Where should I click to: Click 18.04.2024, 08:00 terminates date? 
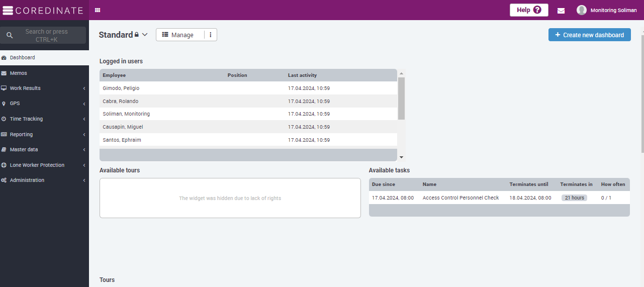tap(530, 198)
